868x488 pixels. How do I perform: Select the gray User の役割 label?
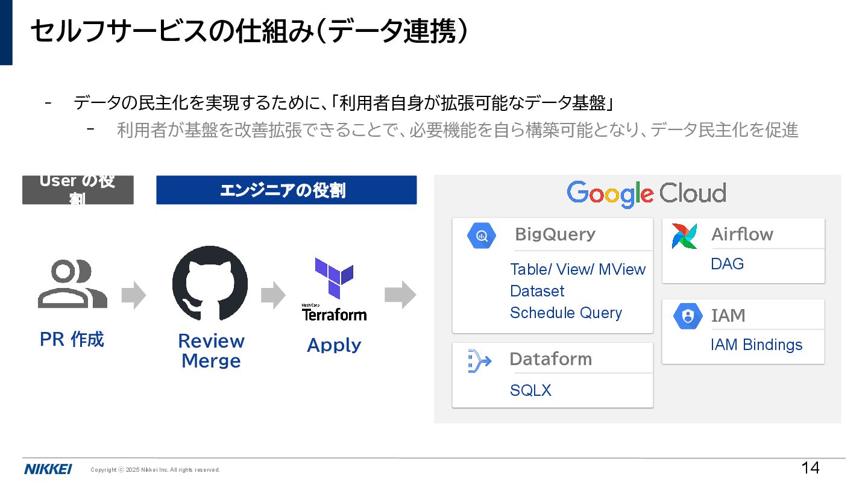78,190
